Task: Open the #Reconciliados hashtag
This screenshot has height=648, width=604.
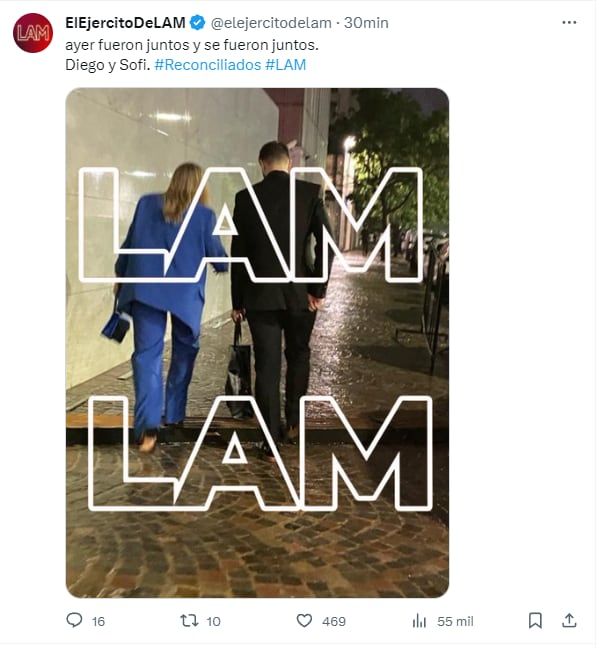Action: click(207, 65)
